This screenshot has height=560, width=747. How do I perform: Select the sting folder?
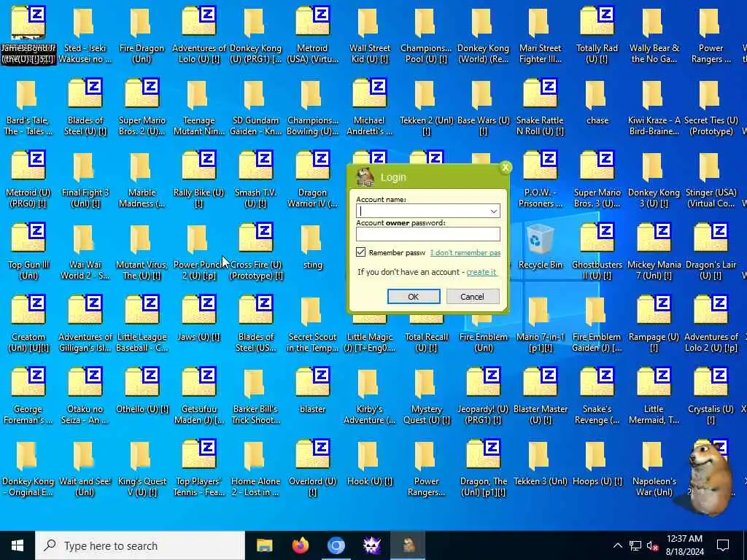point(312,247)
